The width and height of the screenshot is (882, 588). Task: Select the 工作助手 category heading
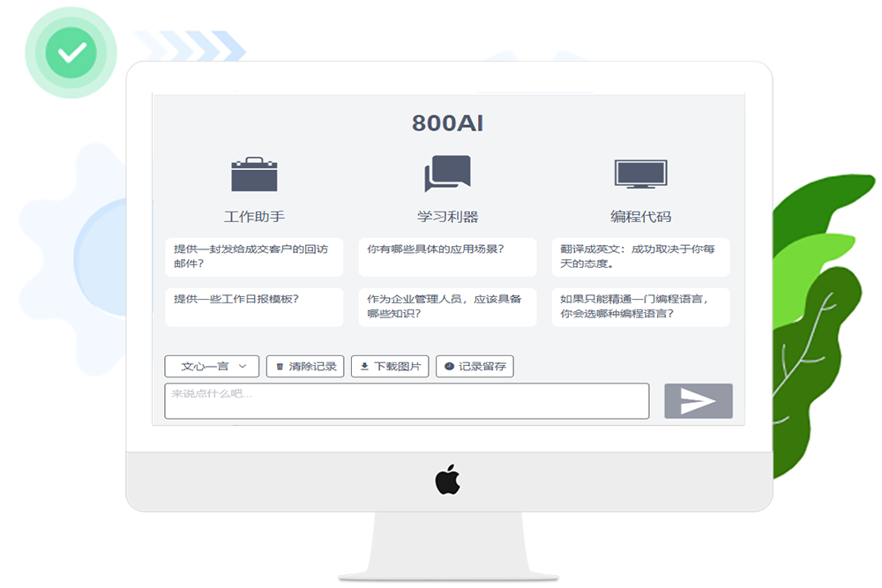254,216
